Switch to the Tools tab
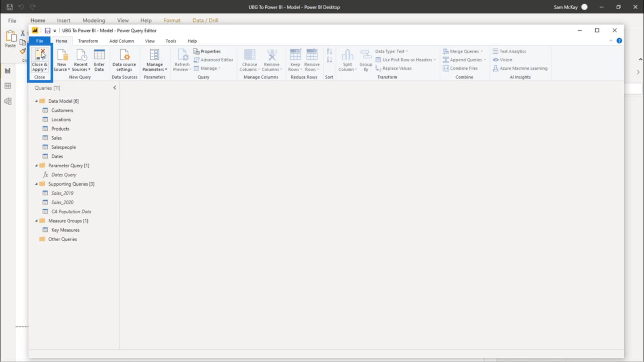The image size is (644, 362). [171, 41]
